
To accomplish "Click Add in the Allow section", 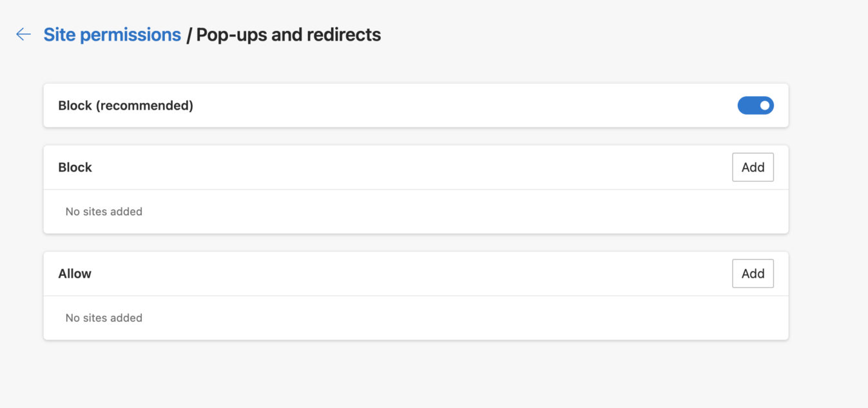I will point(753,274).
